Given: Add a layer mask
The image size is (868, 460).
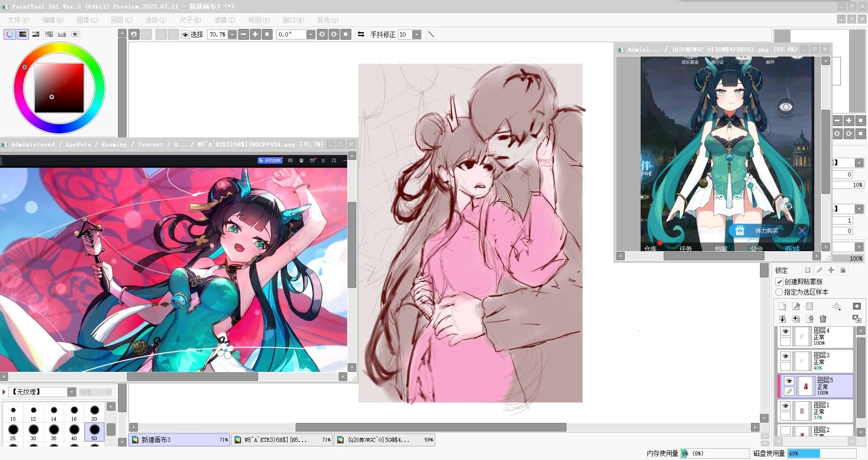Looking at the screenshot, I should (x=857, y=306).
